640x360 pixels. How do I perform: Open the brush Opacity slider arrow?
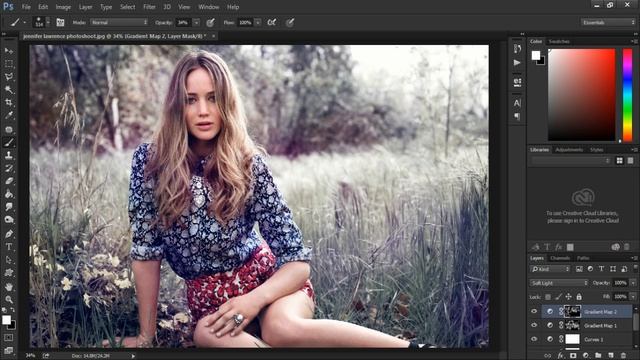coord(196,22)
